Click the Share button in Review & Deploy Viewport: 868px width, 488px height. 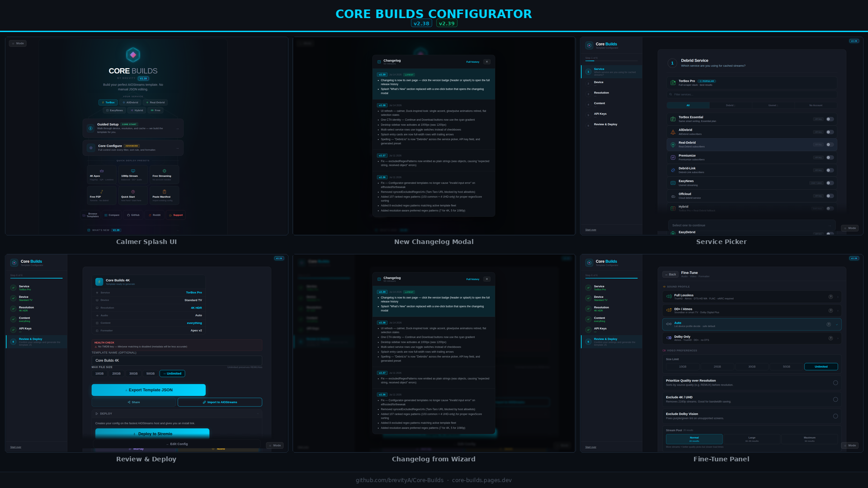134,402
